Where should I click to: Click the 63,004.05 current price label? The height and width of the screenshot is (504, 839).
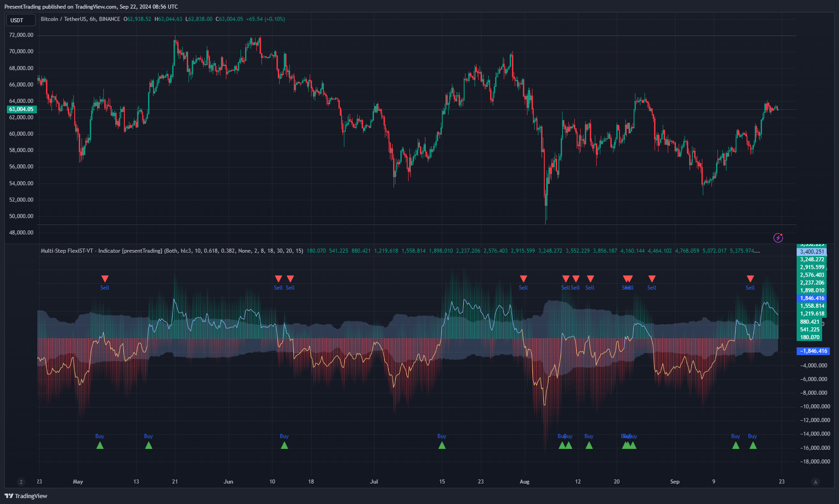click(21, 109)
